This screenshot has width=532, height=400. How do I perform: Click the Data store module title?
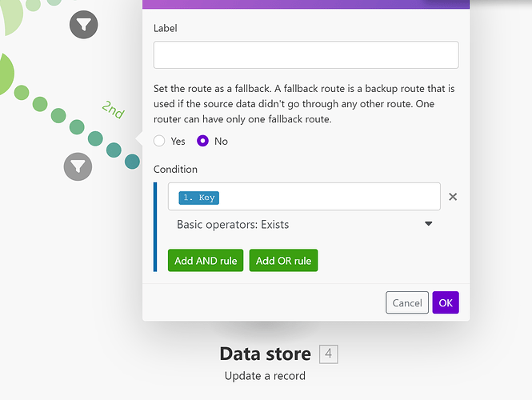(x=265, y=354)
